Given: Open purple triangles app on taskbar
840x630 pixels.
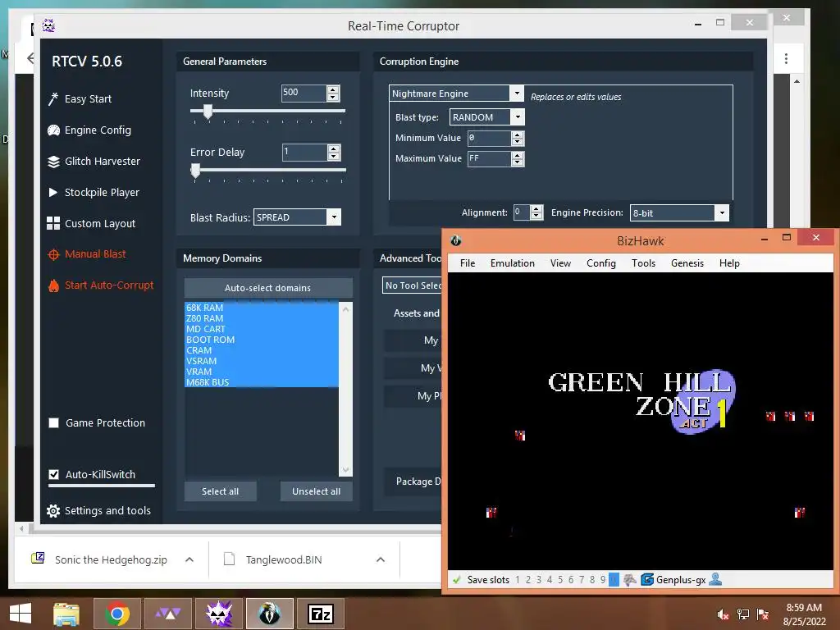Looking at the screenshot, I should tap(168, 614).
